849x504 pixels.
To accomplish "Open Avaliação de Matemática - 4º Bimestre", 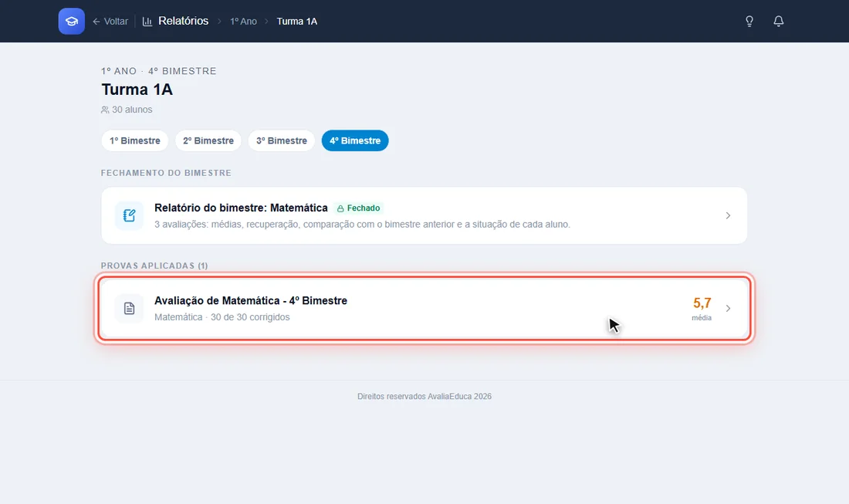I will 424,309.
